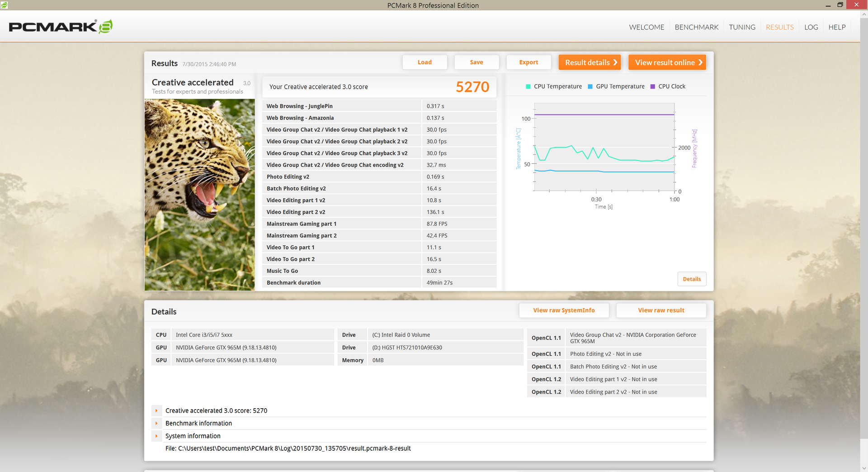Select the RESULTS tab
868x472 pixels.
pyautogui.click(x=779, y=27)
